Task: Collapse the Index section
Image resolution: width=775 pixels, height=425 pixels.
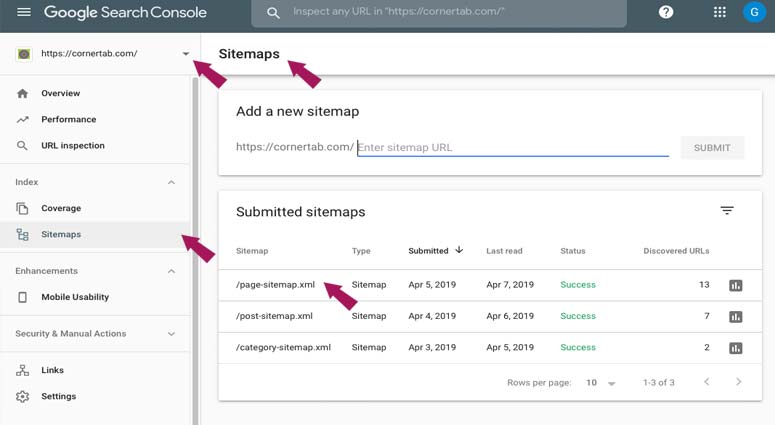Action: [171, 182]
